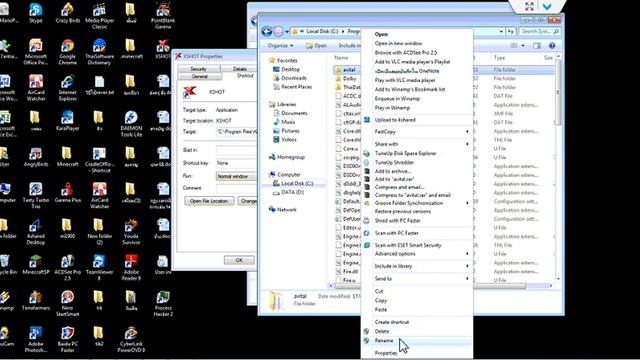Select Downloads under Favorites

(x=294, y=78)
